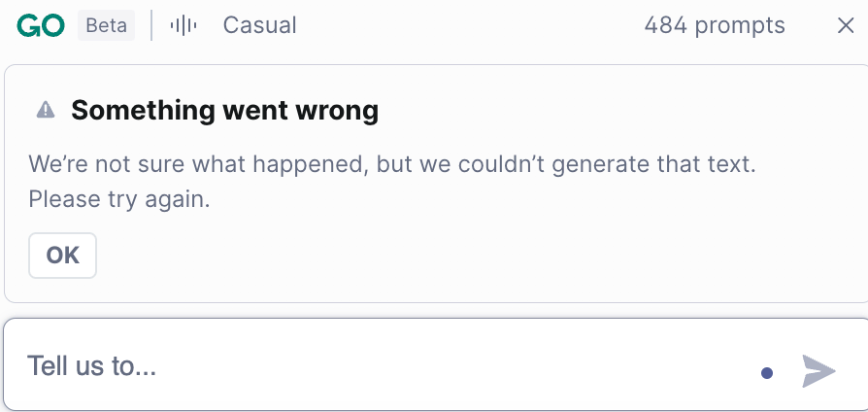Close the GO panel with X
Screen dimensions: 868x412
pyautogui.click(x=846, y=25)
